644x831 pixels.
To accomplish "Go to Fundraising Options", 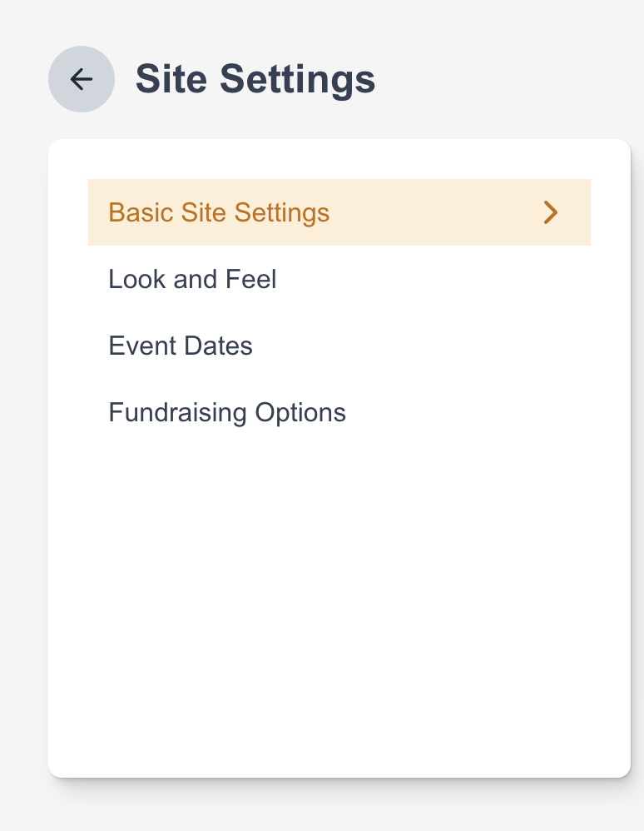I will 227,412.
